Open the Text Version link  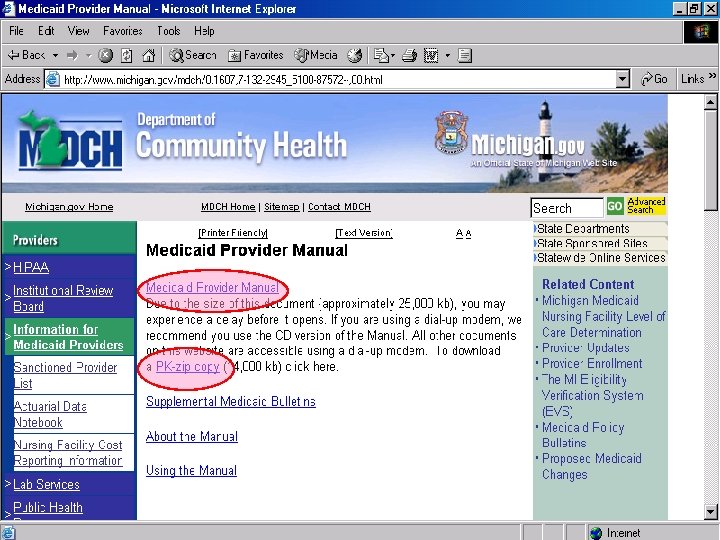click(x=364, y=233)
